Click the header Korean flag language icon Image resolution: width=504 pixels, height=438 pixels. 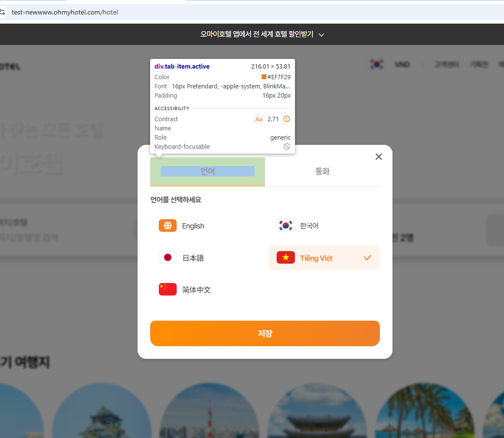tap(377, 64)
